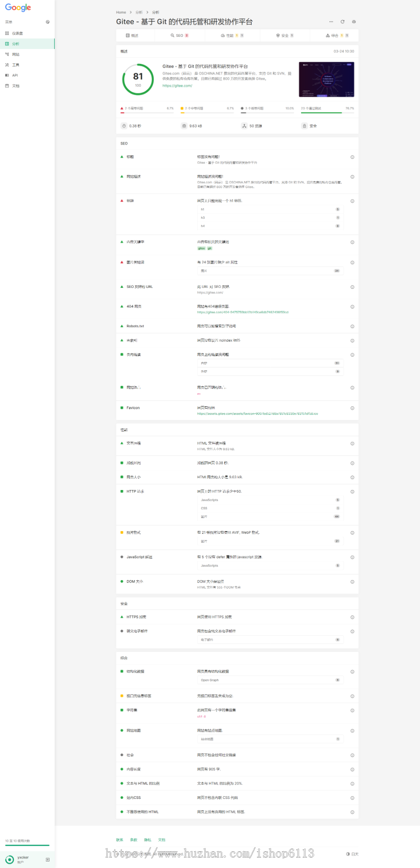Switch to the 性能 performance tab
Viewport: 420px width, 868px height.
(x=232, y=35)
